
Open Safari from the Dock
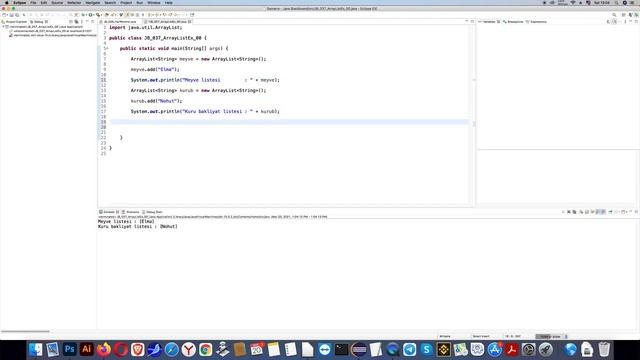(171, 349)
